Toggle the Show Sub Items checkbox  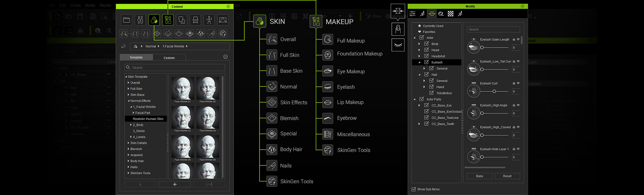coord(414,189)
